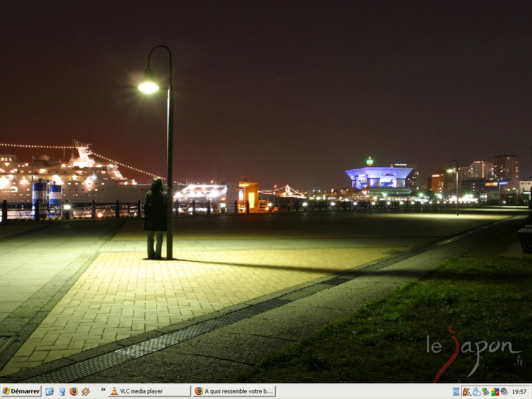Viewport: 532px width, 399px height.
Task: Click the first Quick Launch icon beside Démarrer
Action: (x=49, y=391)
